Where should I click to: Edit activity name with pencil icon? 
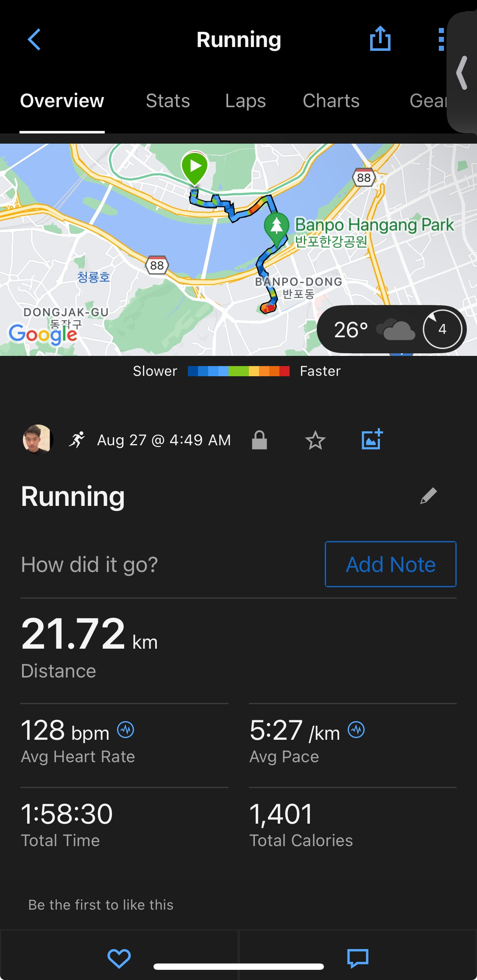point(428,496)
